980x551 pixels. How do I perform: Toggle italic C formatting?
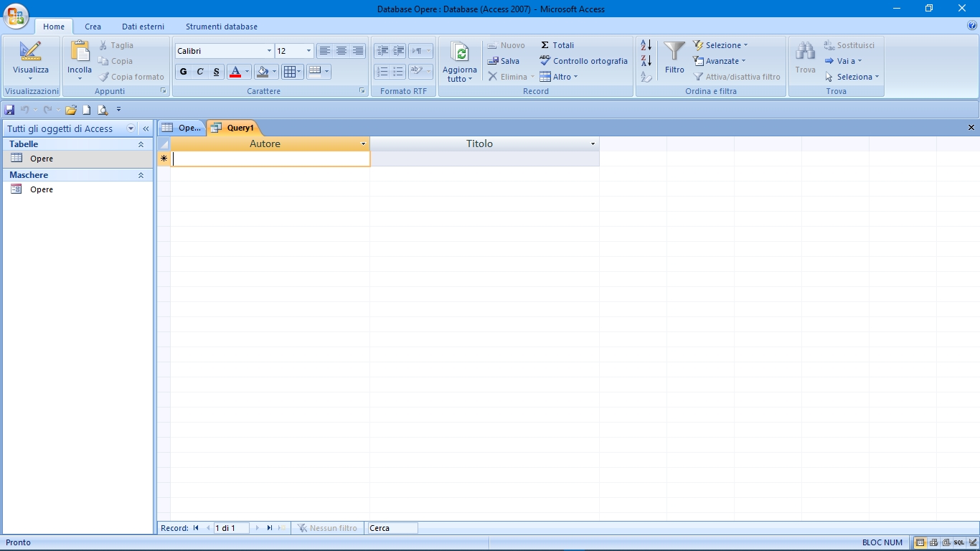click(200, 72)
